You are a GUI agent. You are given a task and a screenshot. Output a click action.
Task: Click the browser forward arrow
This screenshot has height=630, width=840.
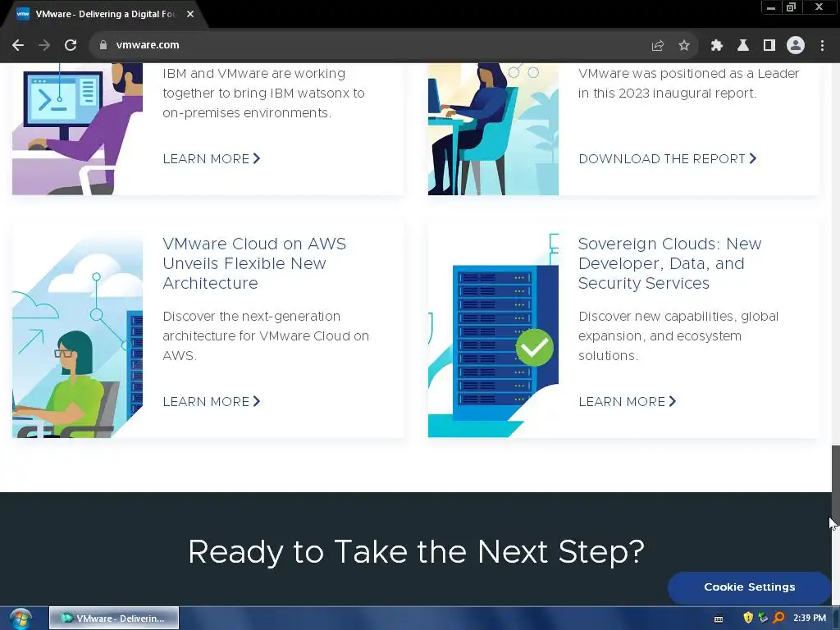[44, 45]
